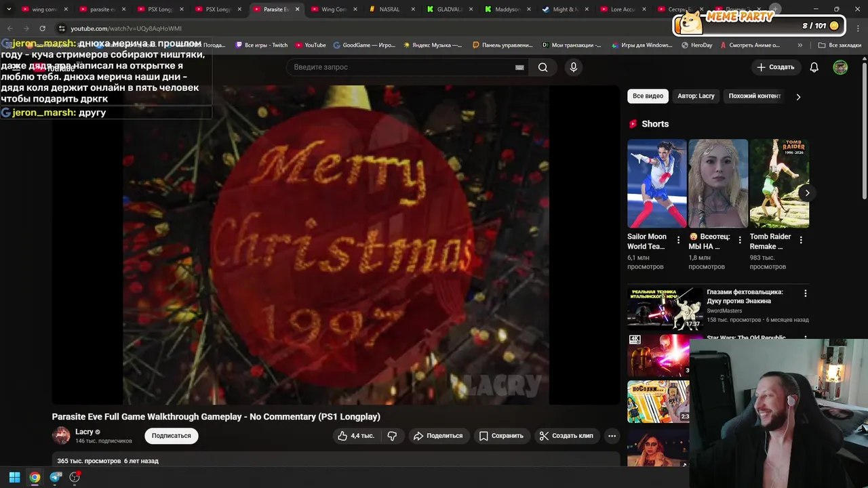Like the video with thumbs up
The width and height of the screenshot is (868, 488).
[355, 436]
